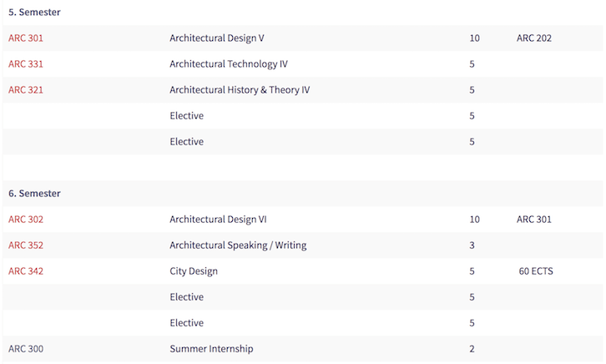The height and width of the screenshot is (364, 606).
Task: Click the Summer Internship course title
Action: click(x=211, y=349)
